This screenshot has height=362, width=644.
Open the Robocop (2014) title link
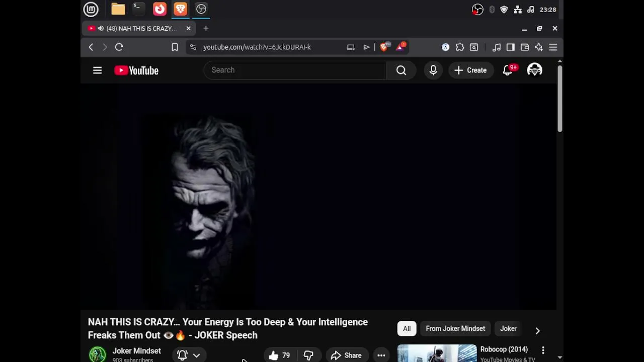tap(504, 349)
